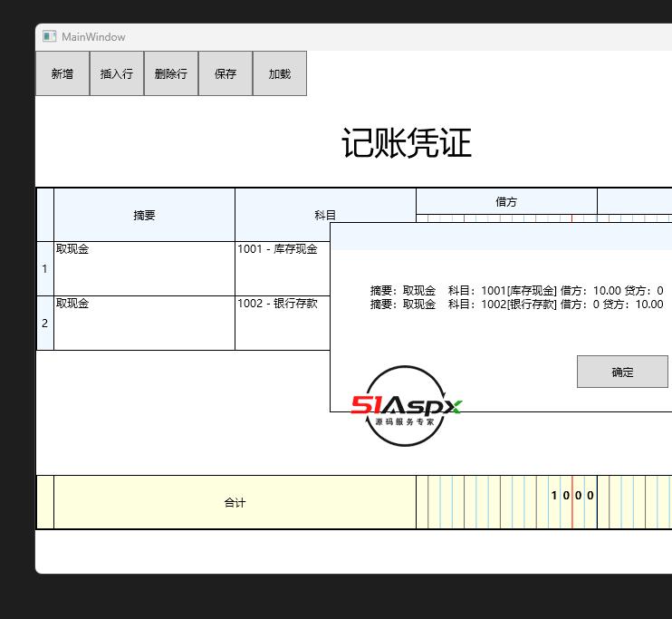The height and width of the screenshot is (619, 672).
Task: Click the 科目 column header
Action: (325, 215)
